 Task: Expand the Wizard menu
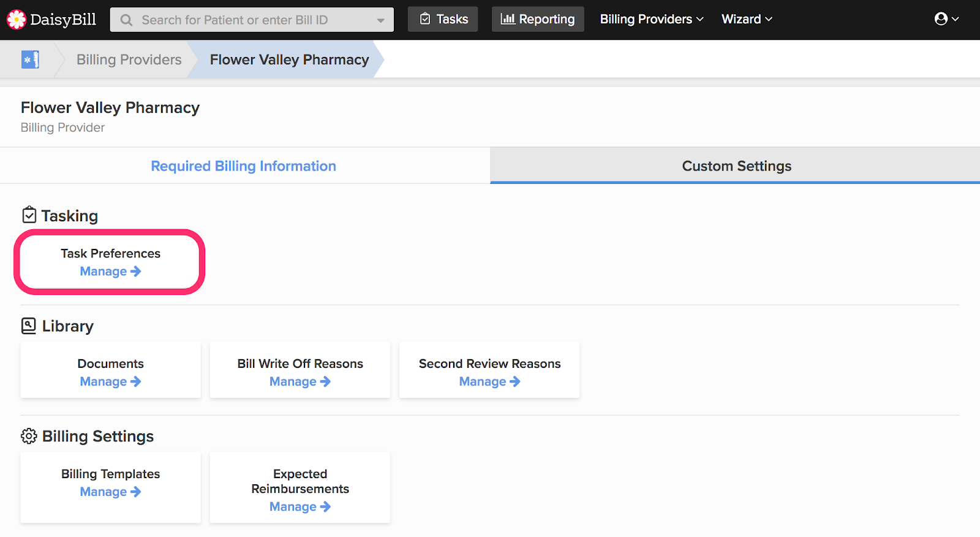(x=747, y=19)
